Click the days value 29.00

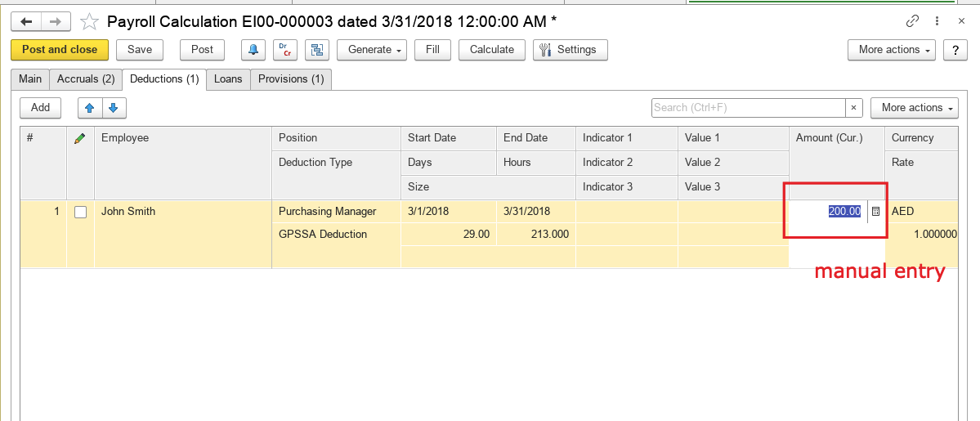448,235
